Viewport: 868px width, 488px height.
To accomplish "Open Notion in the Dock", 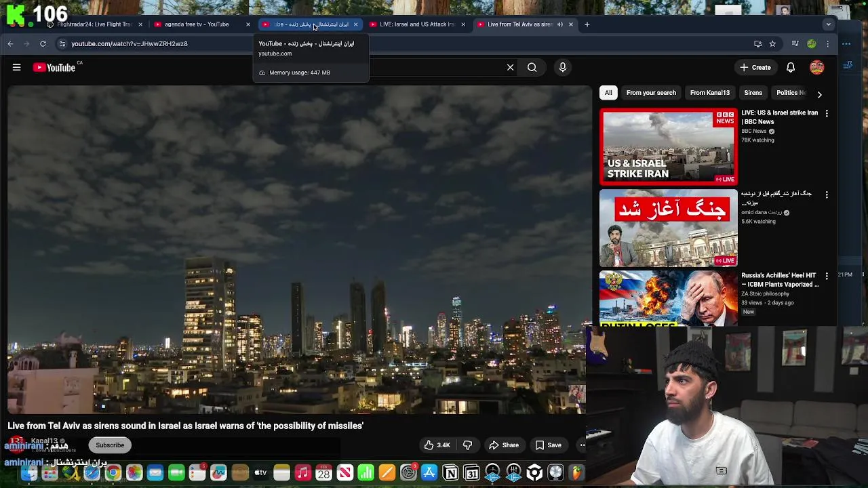I will pyautogui.click(x=450, y=472).
